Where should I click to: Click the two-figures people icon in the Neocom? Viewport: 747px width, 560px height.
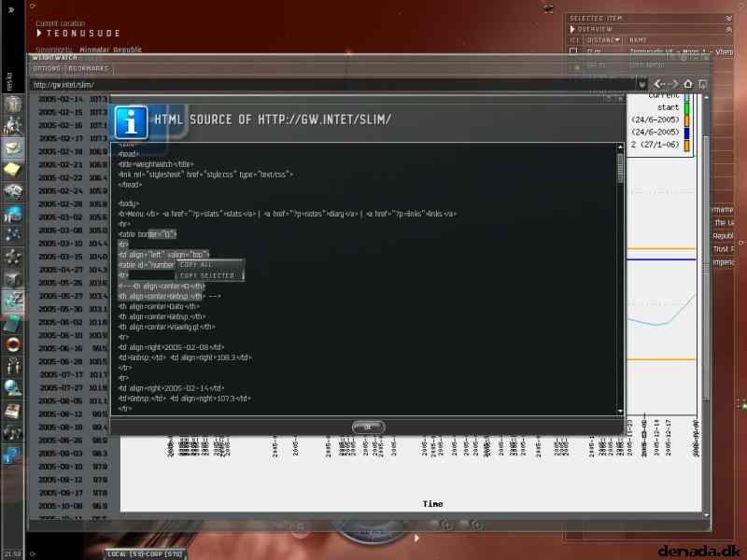[13, 366]
